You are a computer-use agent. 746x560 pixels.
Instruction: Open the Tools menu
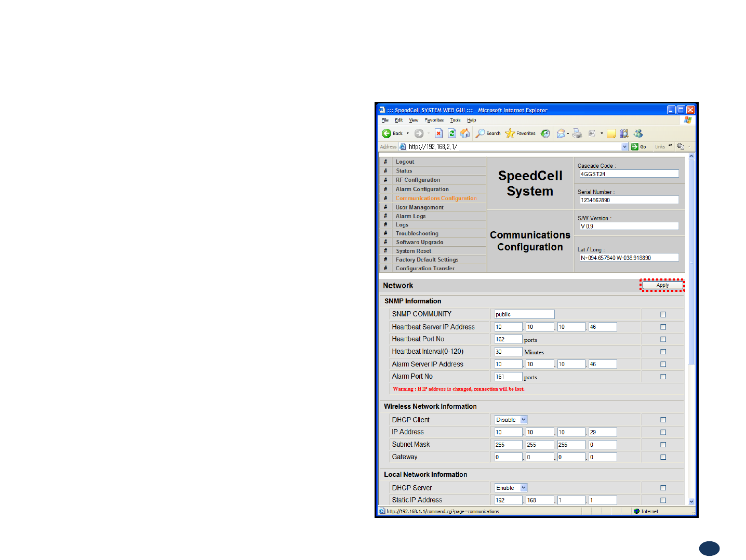[455, 120]
